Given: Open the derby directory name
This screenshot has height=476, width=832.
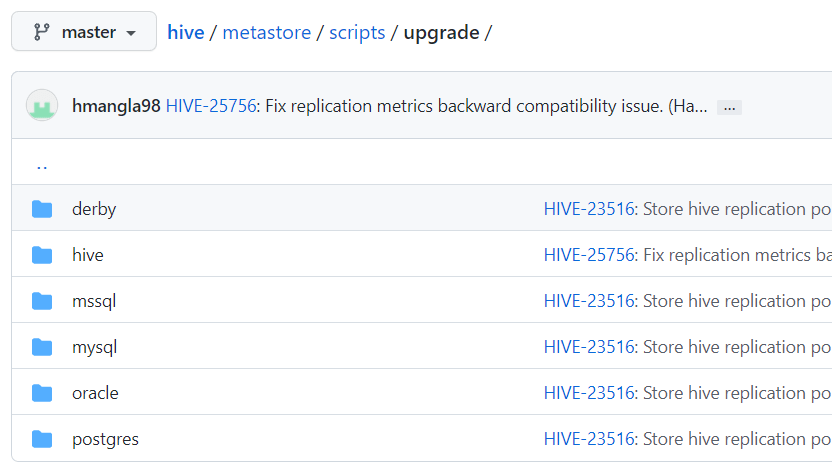Looking at the screenshot, I should click(x=94, y=209).
